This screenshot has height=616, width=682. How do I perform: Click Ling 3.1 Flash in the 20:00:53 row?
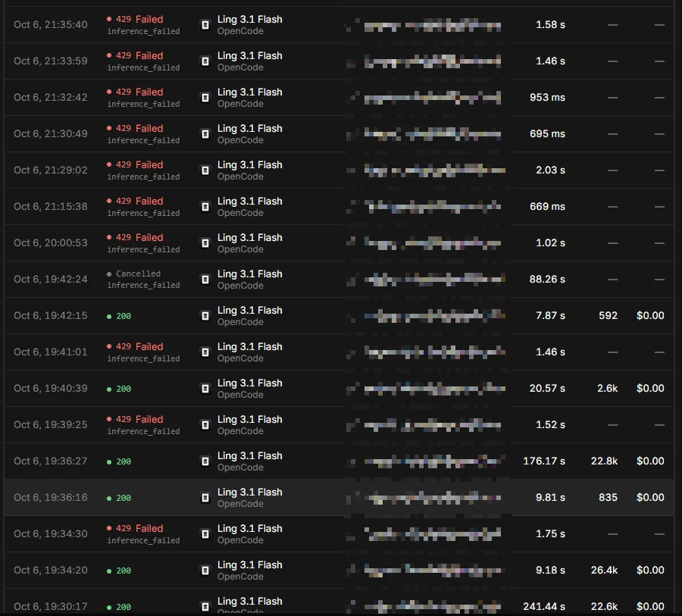249,237
